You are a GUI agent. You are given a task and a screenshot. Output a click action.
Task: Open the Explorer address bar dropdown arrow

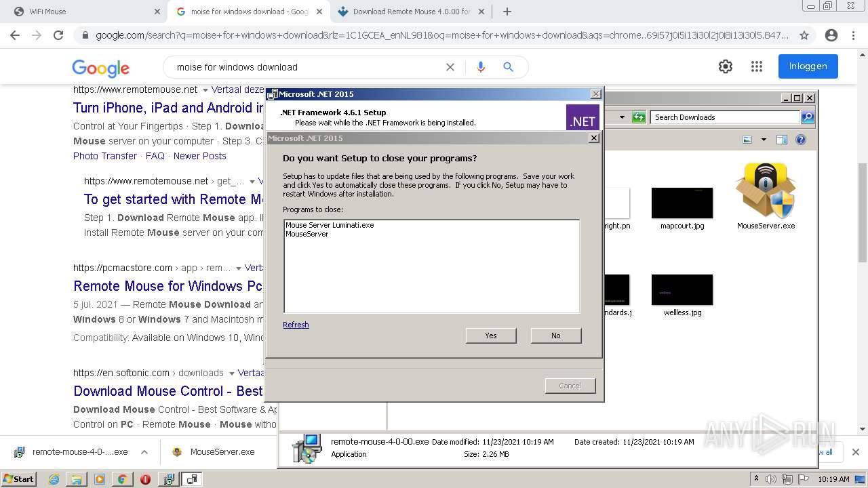click(x=622, y=117)
